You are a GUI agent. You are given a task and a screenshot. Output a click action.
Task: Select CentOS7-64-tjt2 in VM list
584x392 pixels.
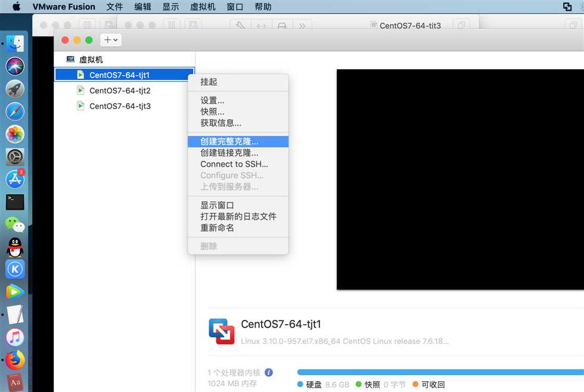(124, 91)
